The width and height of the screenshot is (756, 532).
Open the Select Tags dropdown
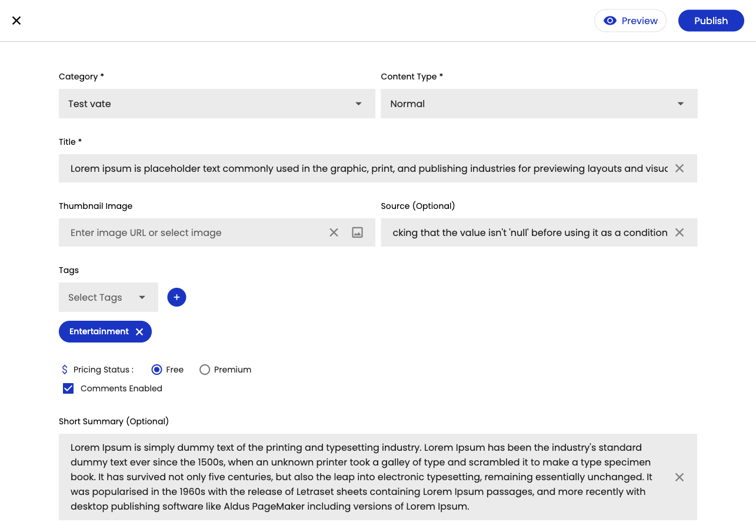coord(108,297)
